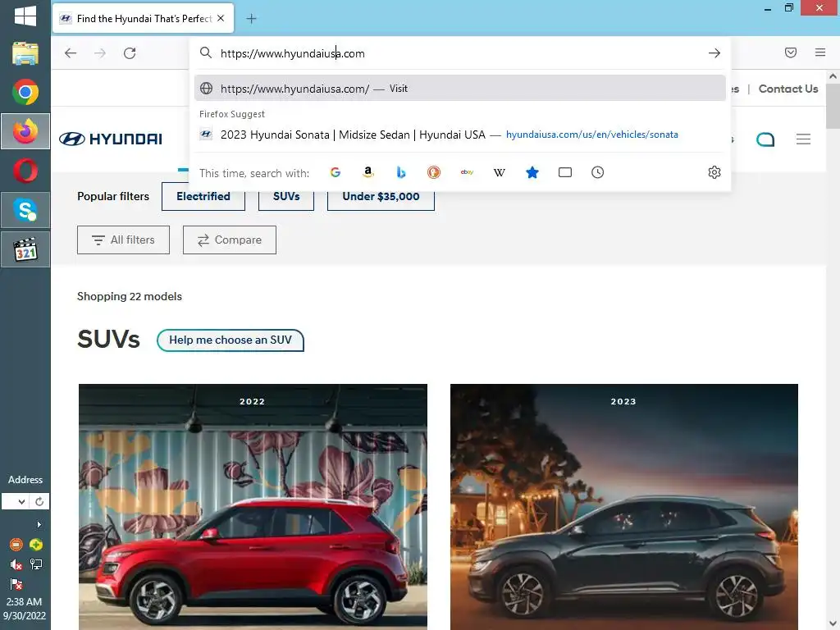Open the Contact Us link
The width and height of the screenshot is (840, 630).
788,89
